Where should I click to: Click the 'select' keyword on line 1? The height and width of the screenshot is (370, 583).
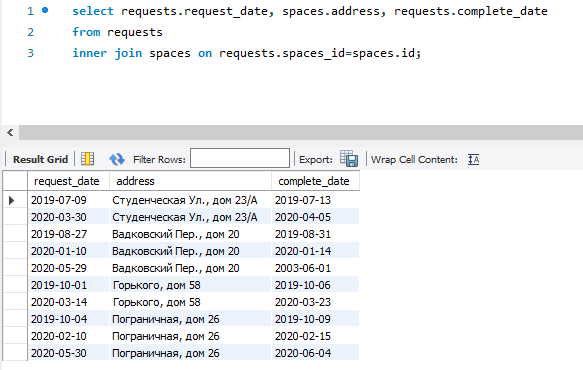click(x=93, y=11)
